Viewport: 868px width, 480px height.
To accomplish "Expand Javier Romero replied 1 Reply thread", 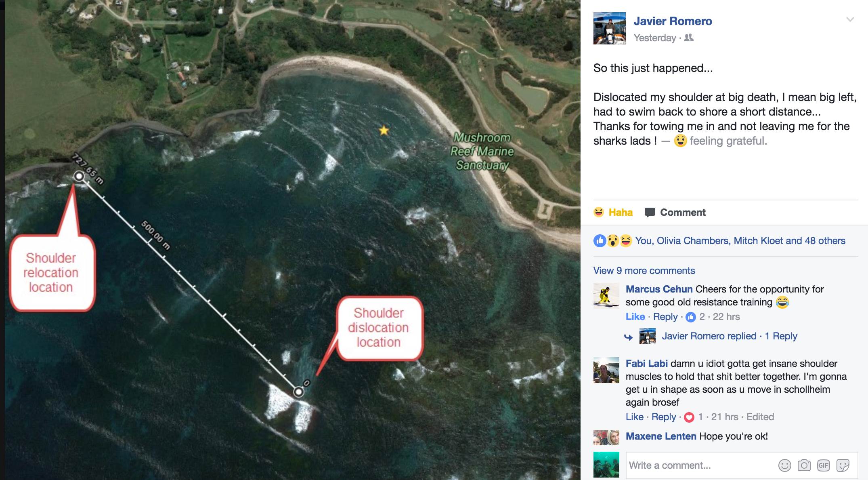I will 729,336.
